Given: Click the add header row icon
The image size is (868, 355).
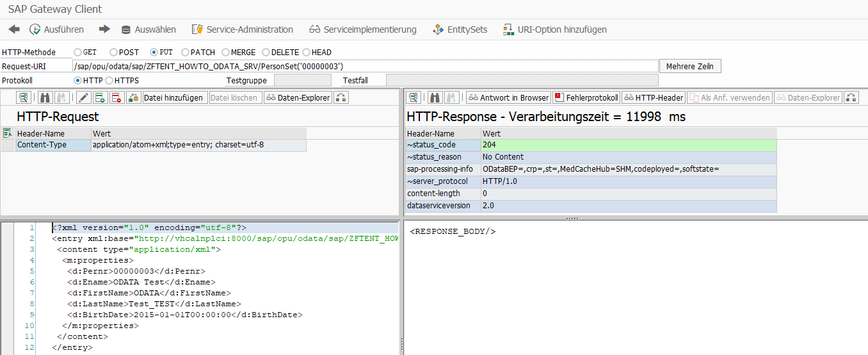Looking at the screenshot, I should [x=100, y=97].
